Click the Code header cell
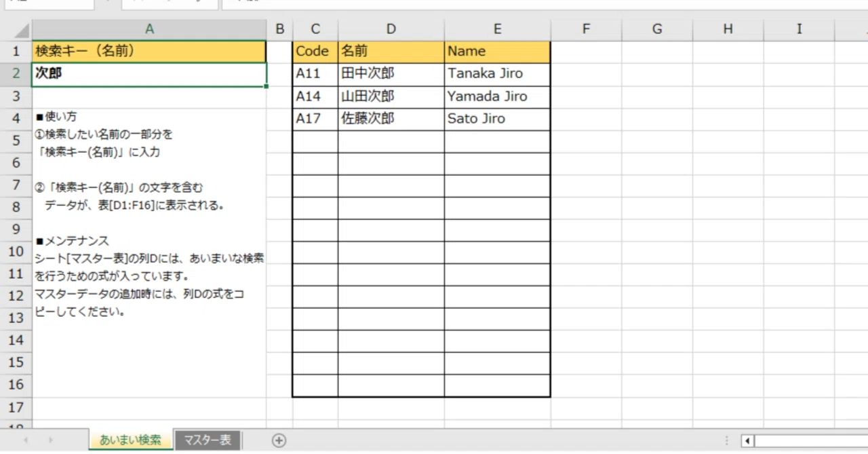868x454 pixels. point(315,52)
